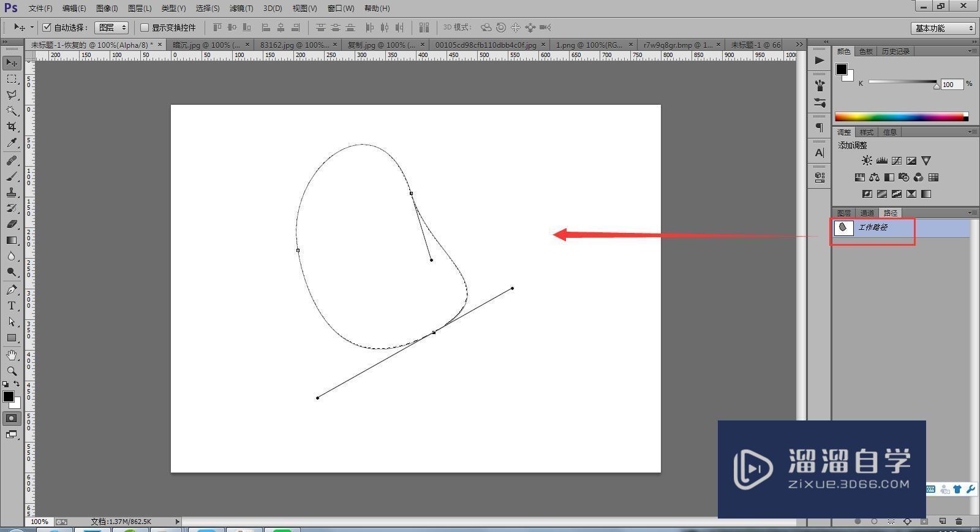Select the Polygonal Lasso tool
Screen dimensions: 980x532
(12, 95)
